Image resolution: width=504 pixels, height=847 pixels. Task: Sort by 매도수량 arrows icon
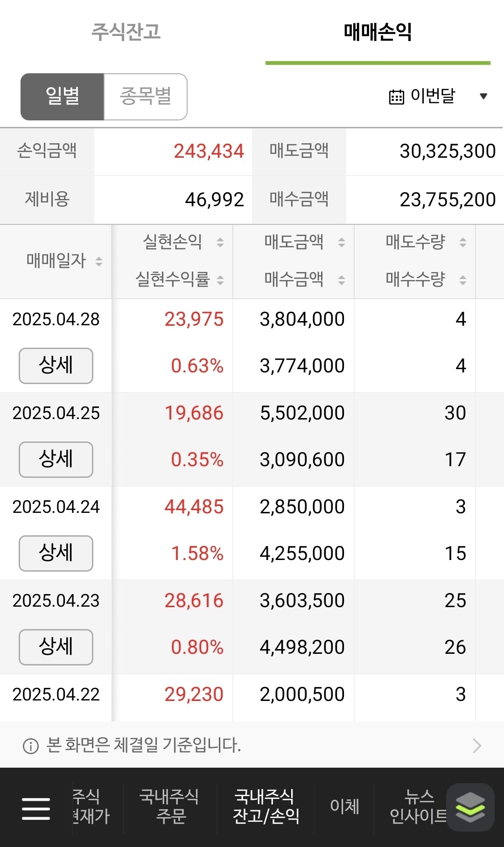coord(463,242)
